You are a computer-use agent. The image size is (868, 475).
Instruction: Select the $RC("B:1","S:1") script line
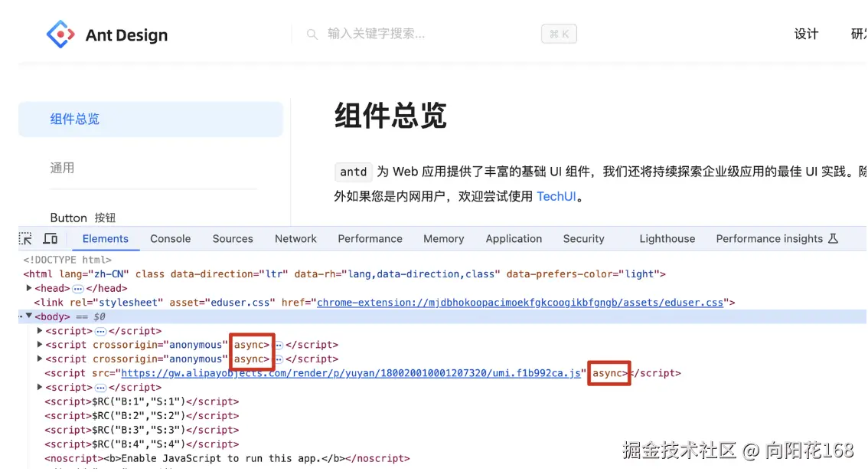click(142, 402)
